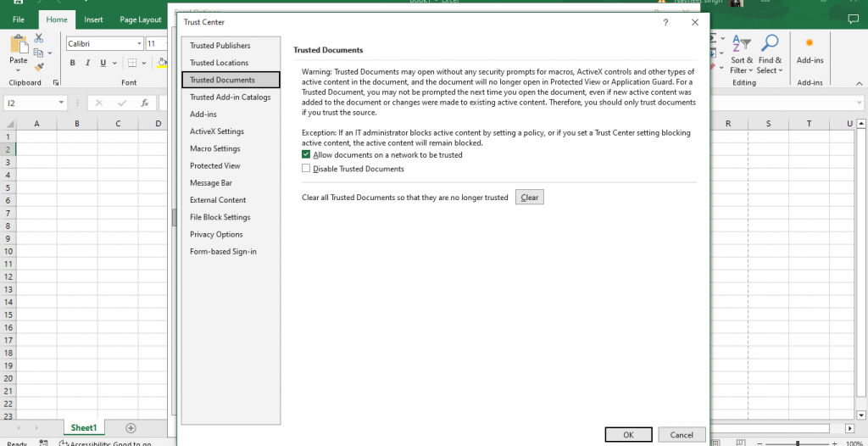Open the Insert ribbon tab

(x=93, y=20)
